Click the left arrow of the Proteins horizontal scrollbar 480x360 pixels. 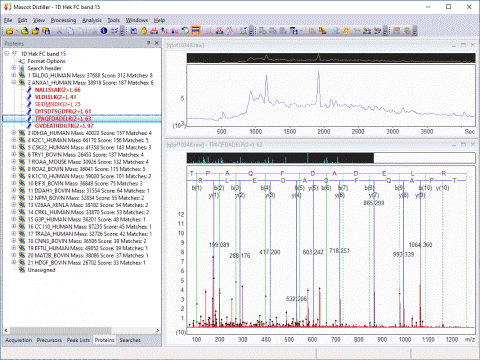point(6,330)
